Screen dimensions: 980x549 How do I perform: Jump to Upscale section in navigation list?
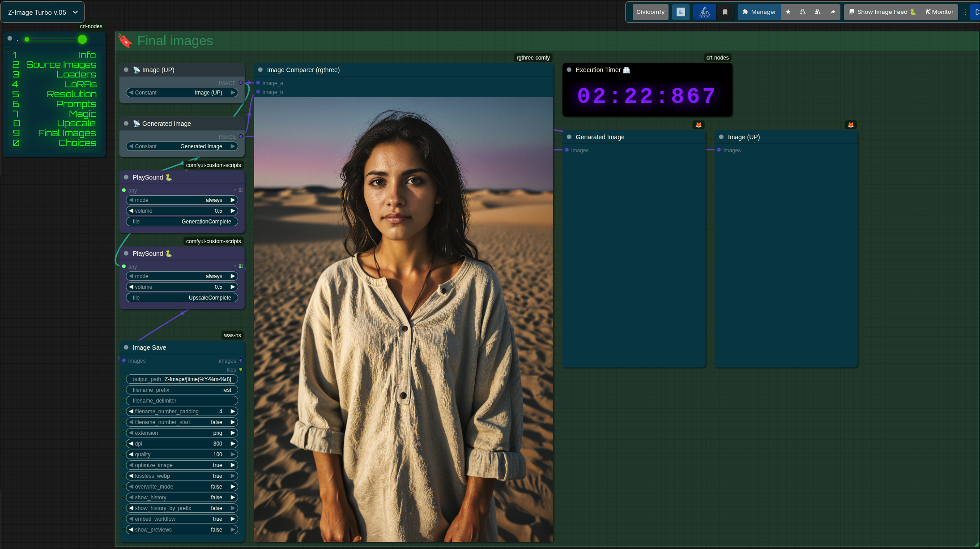[76, 123]
